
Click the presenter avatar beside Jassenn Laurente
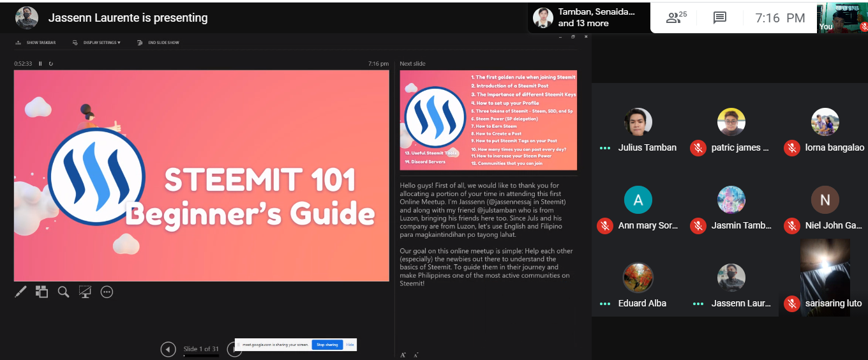(x=26, y=18)
